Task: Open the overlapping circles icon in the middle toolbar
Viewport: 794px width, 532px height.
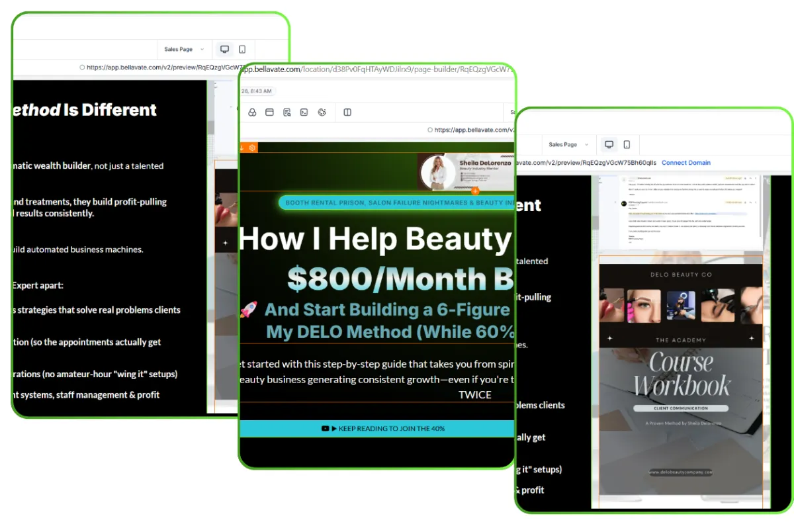Action: pos(252,112)
